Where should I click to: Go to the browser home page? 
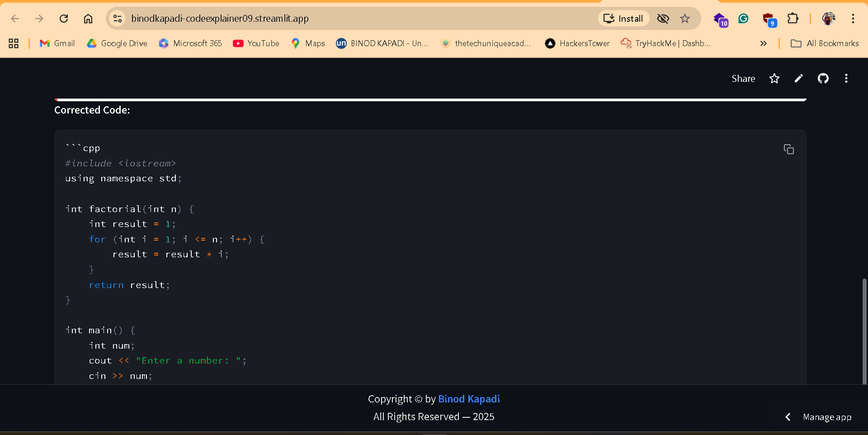point(88,19)
